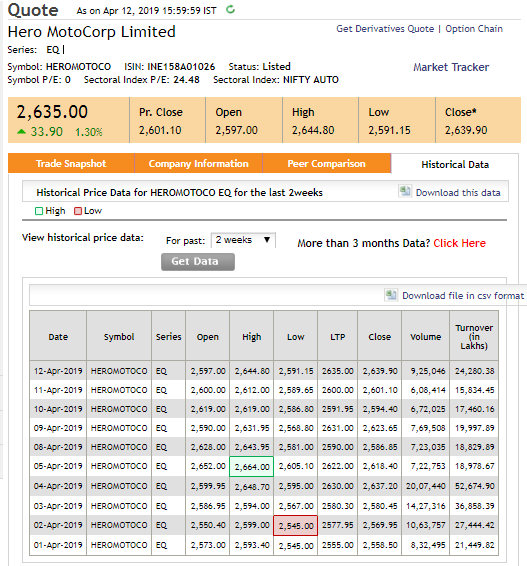Click the 03-Apr-2019 date cell
This screenshot has width=527, height=566.
click(58, 506)
